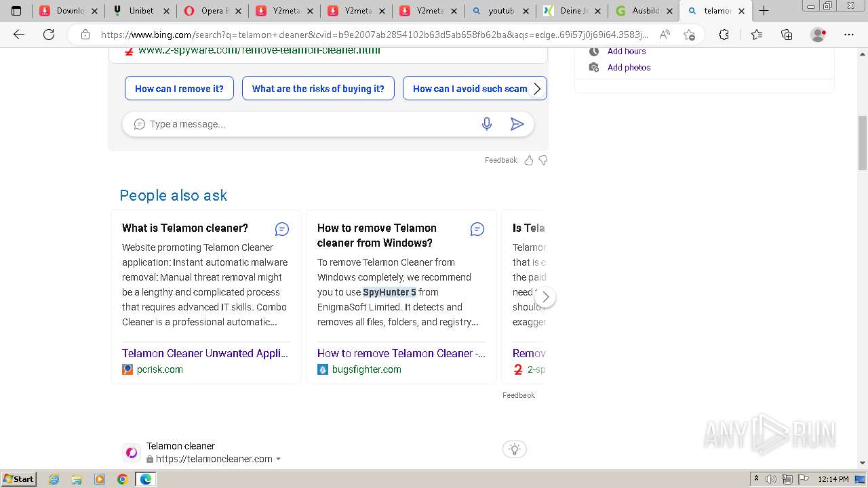This screenshot has height=488, width=868.
Task: Close the telamon search tab
Action: click(x=741, y=11)
